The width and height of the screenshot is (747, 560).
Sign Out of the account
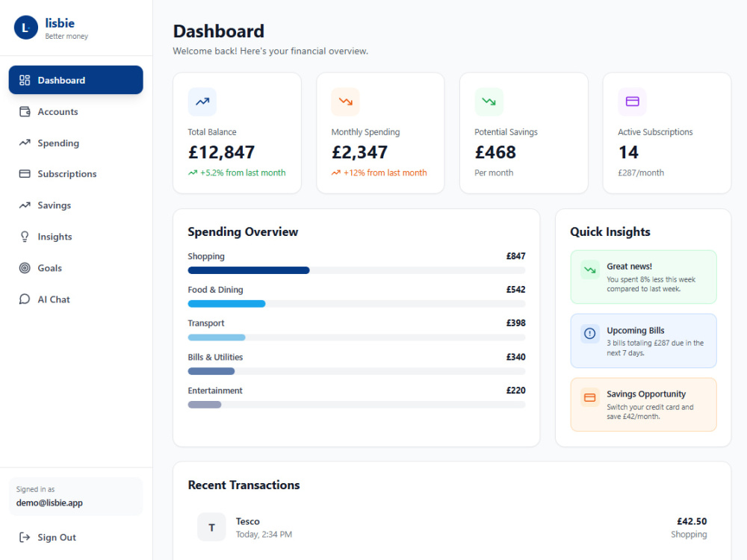[75, 537]
